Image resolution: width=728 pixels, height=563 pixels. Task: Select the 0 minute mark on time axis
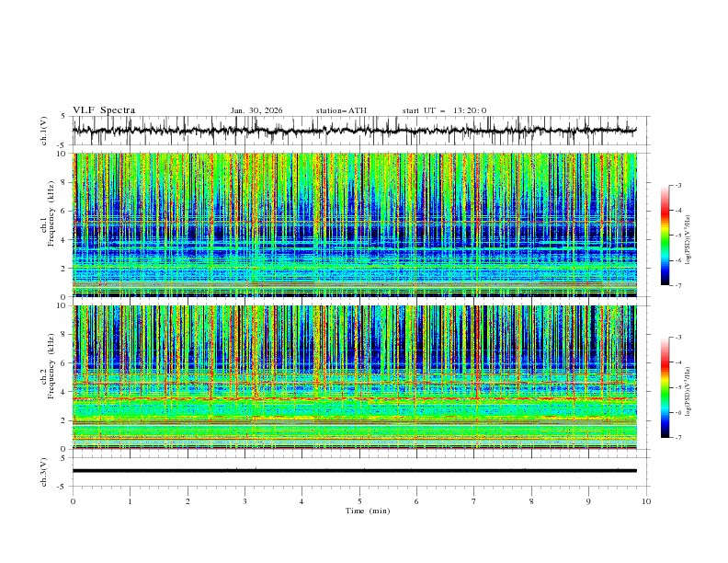pyautogui.click(x=74, y=501)
